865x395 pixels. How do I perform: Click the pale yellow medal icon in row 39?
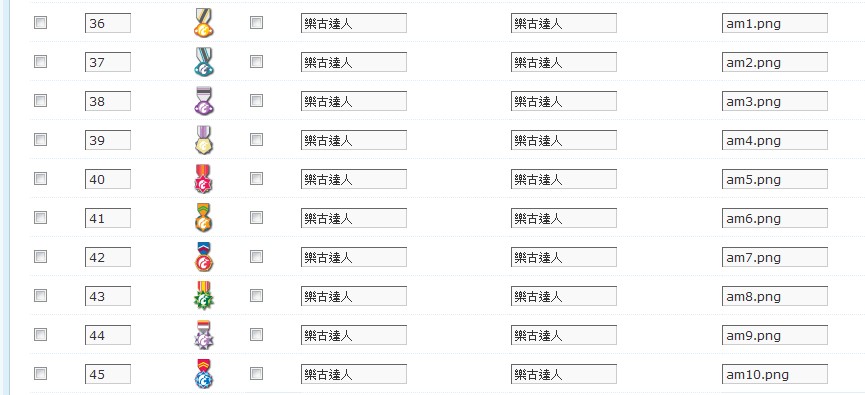204,140
